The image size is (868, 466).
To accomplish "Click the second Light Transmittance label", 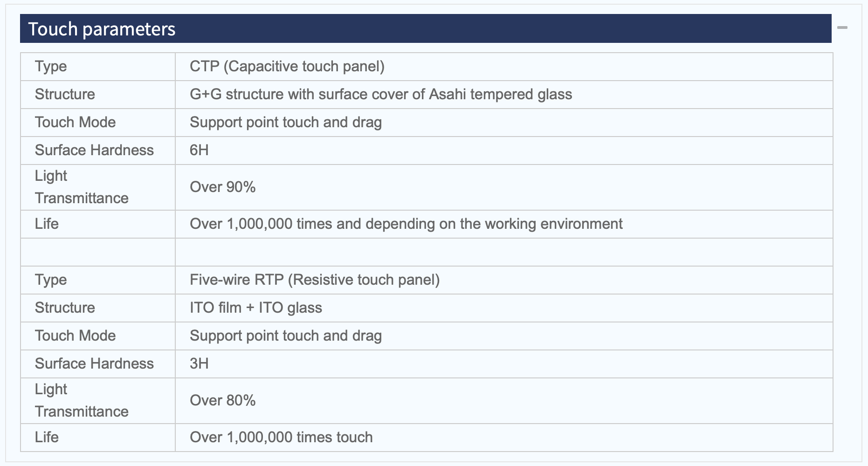I will pyautogui.click(x=82, y=401).
